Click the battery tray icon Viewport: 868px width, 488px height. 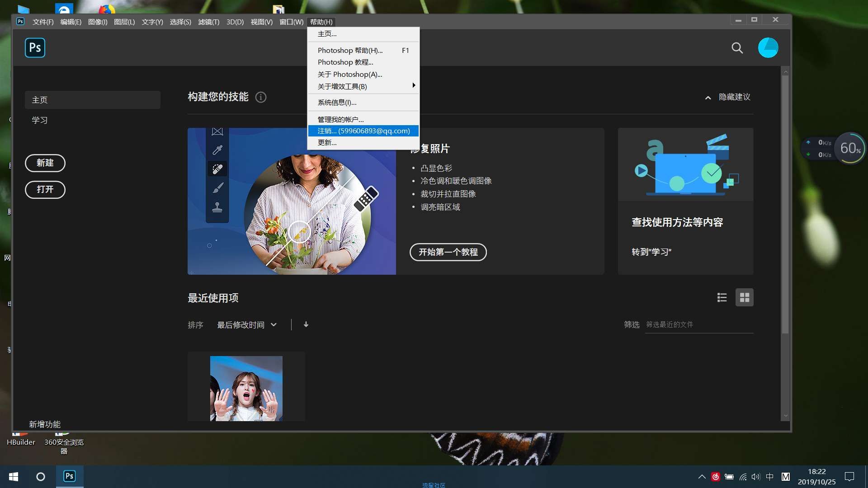coord(729,477)
